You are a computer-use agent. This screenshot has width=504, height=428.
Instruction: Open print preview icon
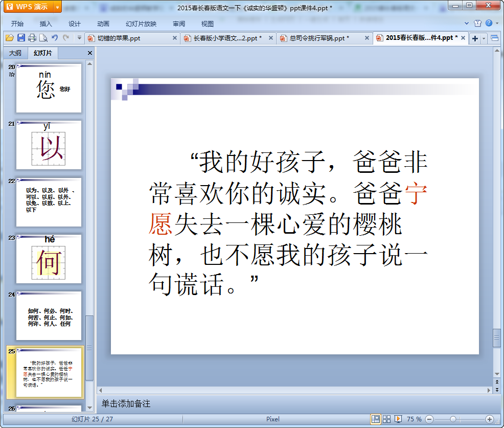click(43, 38)
